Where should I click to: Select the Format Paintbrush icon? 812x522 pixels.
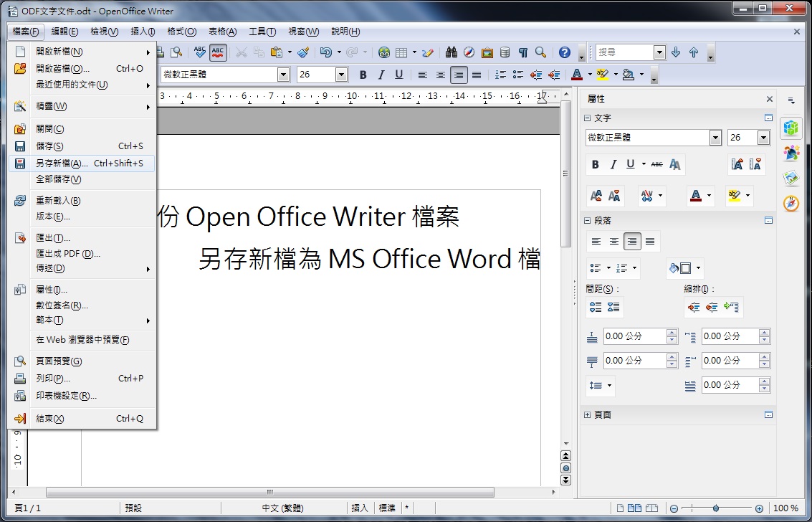pyautogui.click(x=303, y=52)
